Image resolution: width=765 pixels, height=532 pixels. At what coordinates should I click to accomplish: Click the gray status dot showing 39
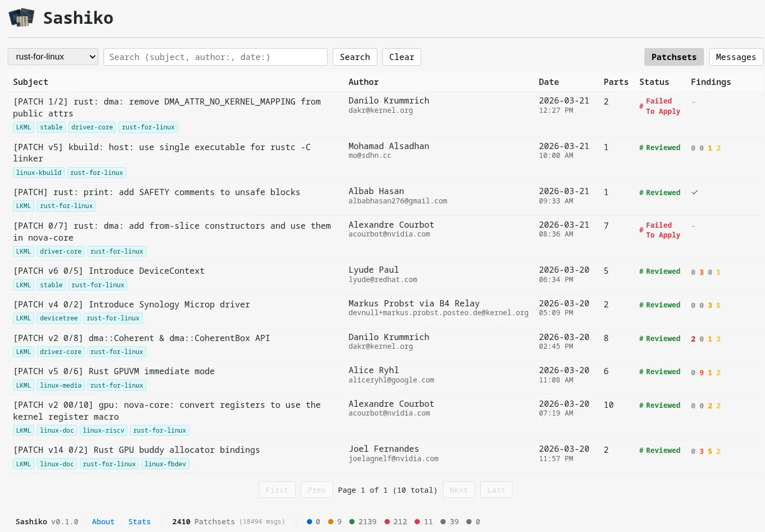tap(443, 522)
